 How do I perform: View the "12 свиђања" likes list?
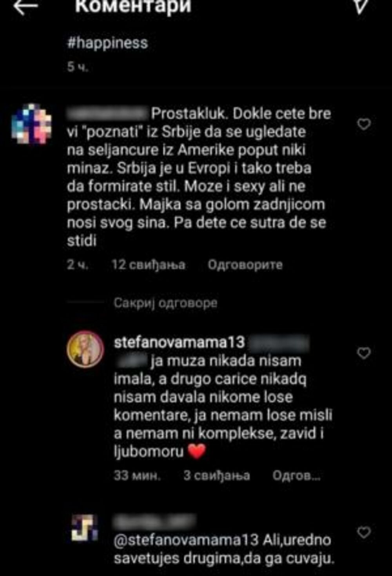[x=148, y=265]
